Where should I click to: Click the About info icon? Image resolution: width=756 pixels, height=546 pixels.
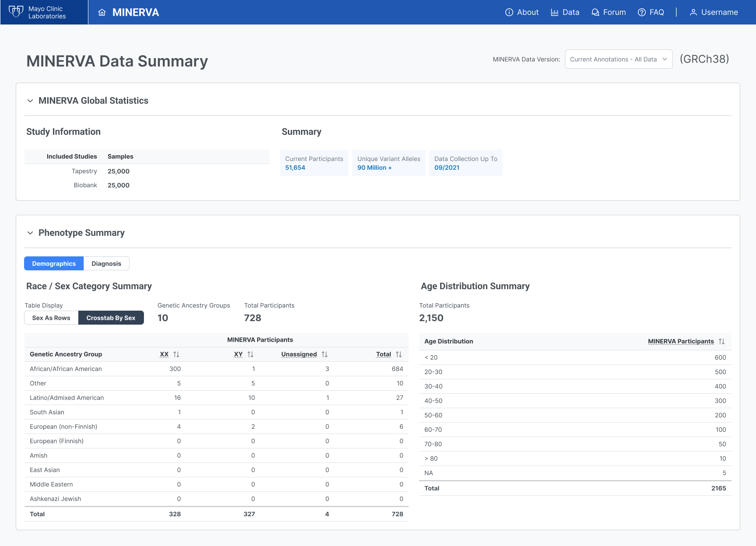pos(509,12)
